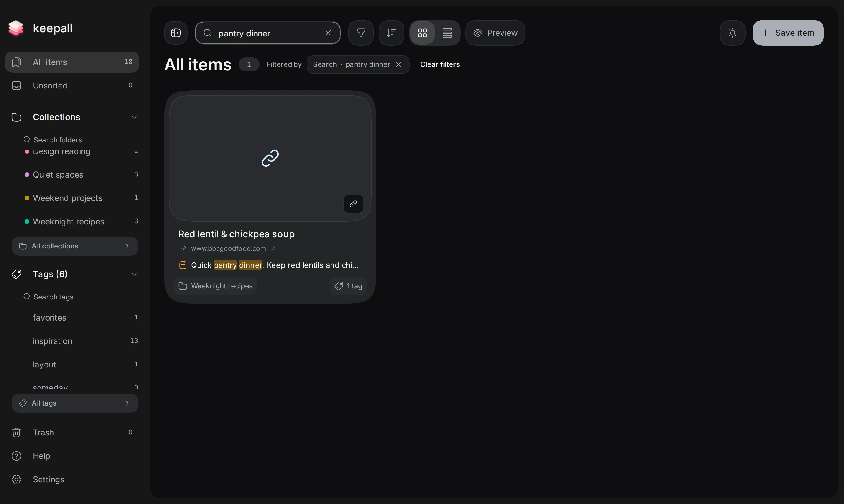
Task: Click the purple Quiet spaces color dot
Action: (x=27, y=175)
